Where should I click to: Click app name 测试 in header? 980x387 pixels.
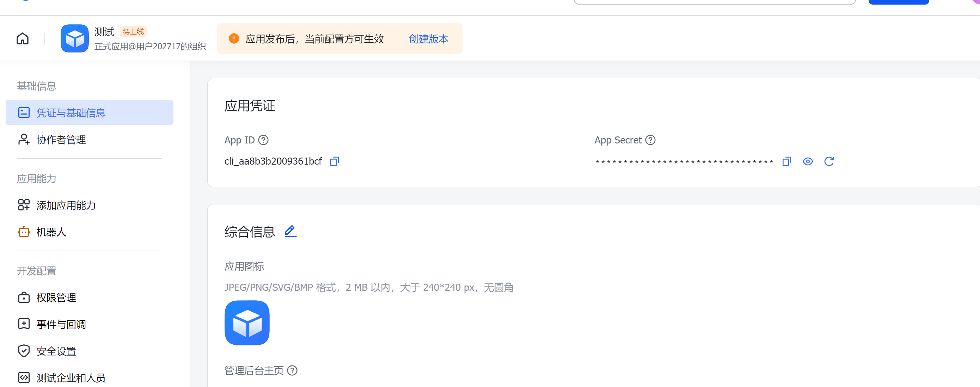click(x=104, y=32)
